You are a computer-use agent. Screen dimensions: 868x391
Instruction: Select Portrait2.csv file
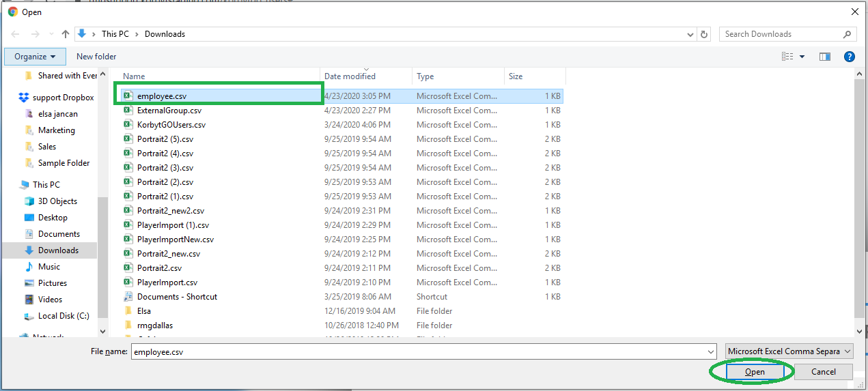pos(159,268)
